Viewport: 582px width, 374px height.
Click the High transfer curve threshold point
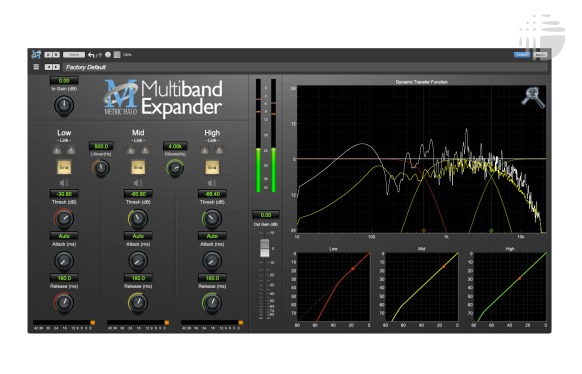pos(519,278)
